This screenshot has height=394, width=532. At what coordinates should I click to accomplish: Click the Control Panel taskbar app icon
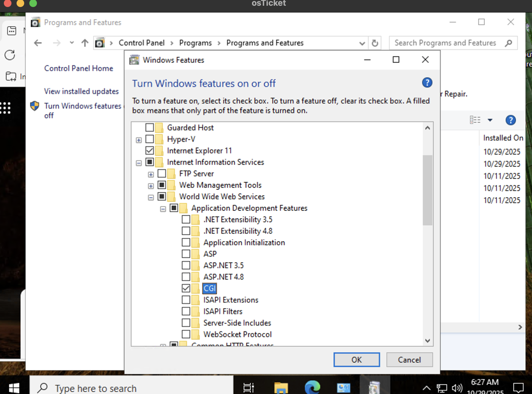click(343, 388)
